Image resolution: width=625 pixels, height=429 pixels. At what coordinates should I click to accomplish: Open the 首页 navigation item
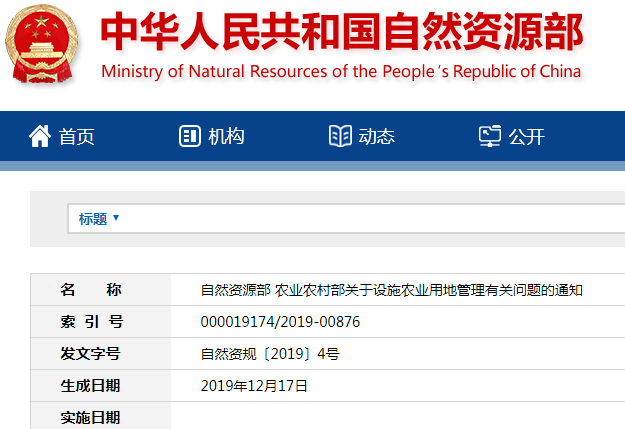coord(77,137)
